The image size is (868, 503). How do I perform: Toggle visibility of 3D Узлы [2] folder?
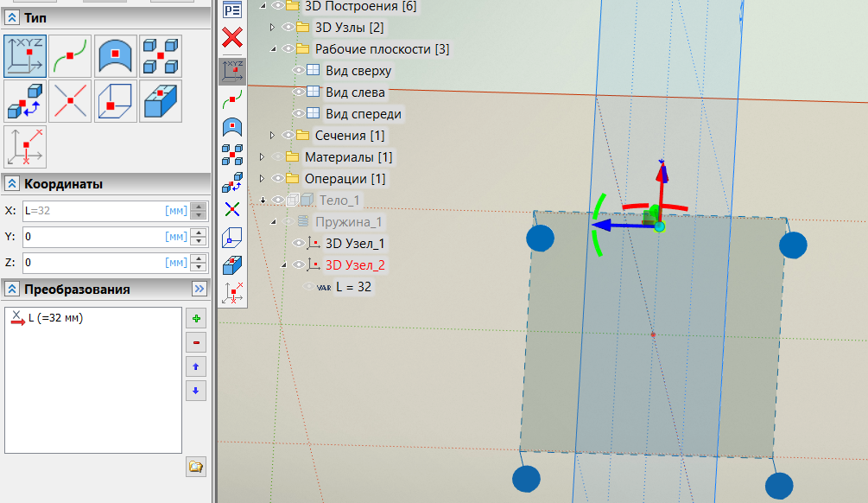pos(288,27)
